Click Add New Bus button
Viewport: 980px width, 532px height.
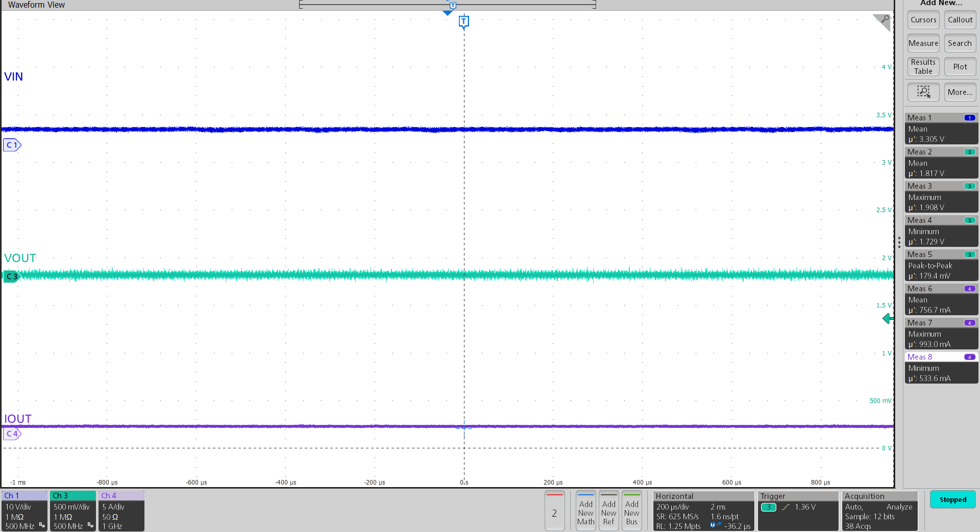point(632,511)
